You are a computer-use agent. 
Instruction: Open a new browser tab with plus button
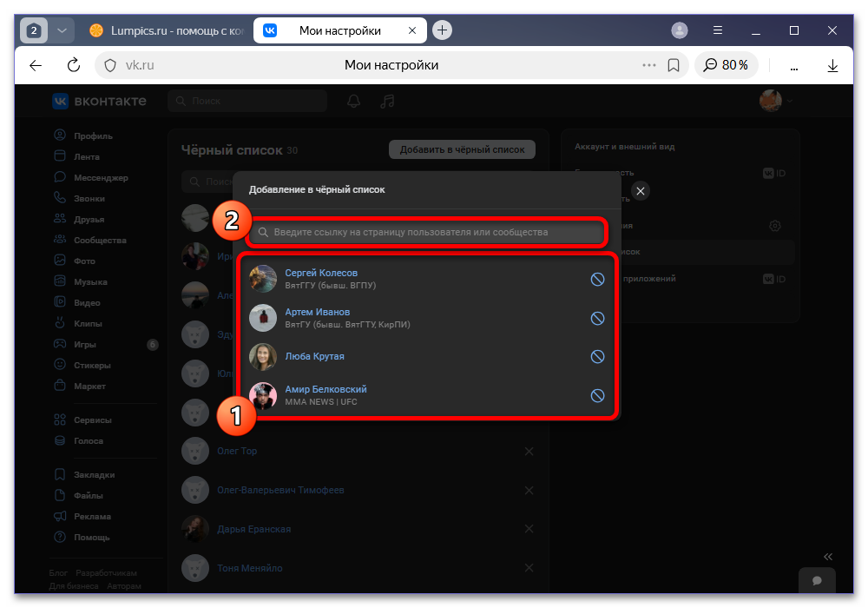(442, 30)
